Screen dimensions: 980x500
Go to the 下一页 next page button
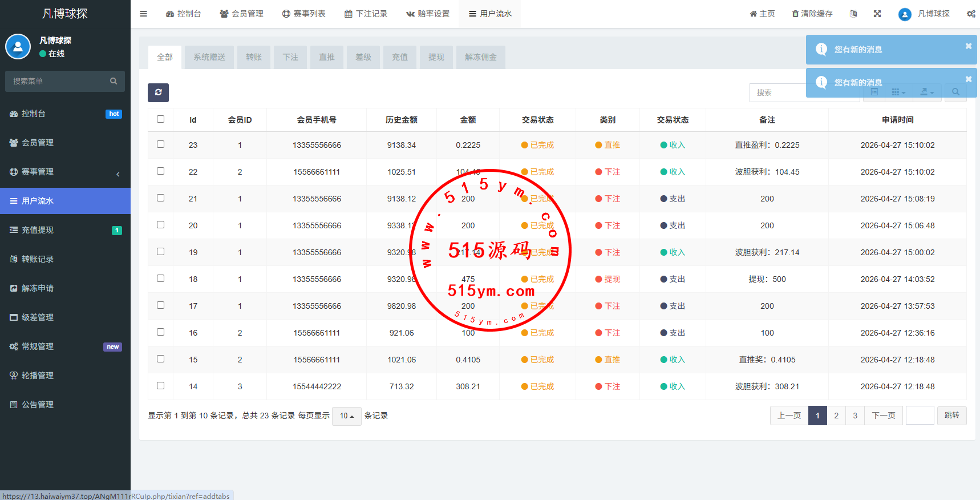coord(883,416)
